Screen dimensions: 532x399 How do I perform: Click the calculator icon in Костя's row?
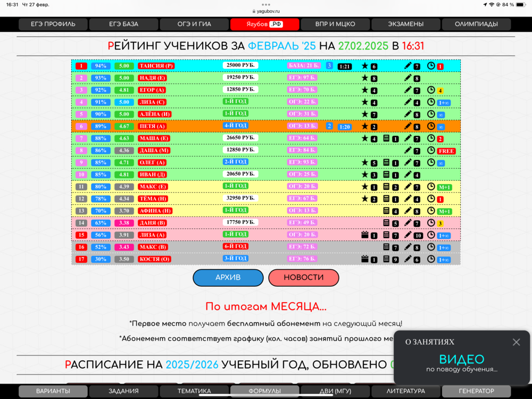click(387, 260)
